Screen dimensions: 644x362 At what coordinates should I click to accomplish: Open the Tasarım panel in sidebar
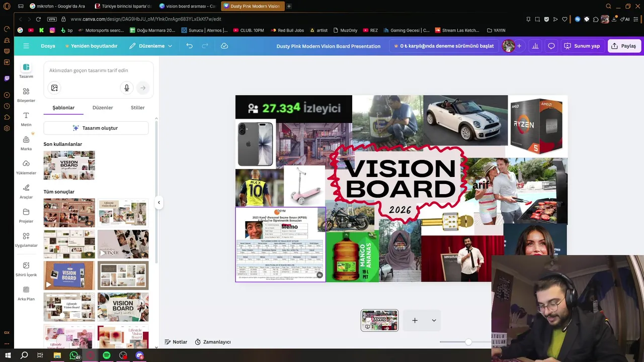click(x=26, y=71)
